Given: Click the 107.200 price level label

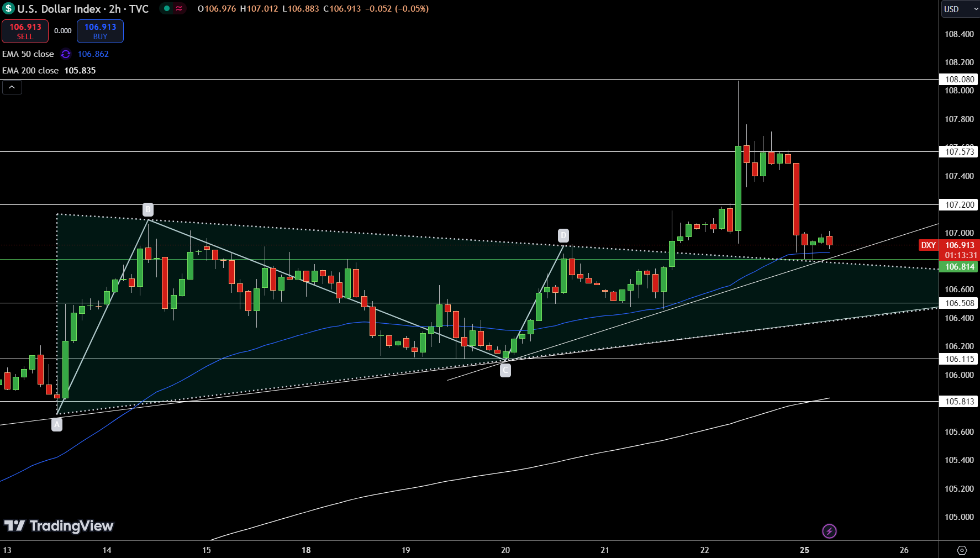Looking at the screenshot, I should [x=959, y=205].
